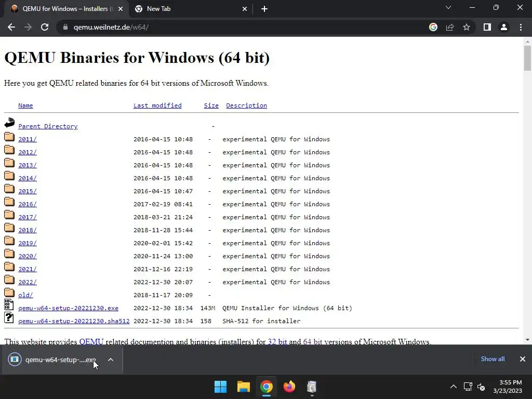Image resolution: width=532 pixels, height=399 pixels.
Task: Click the installer app icon in the taskbar
Action: click(x=312, y=387)
